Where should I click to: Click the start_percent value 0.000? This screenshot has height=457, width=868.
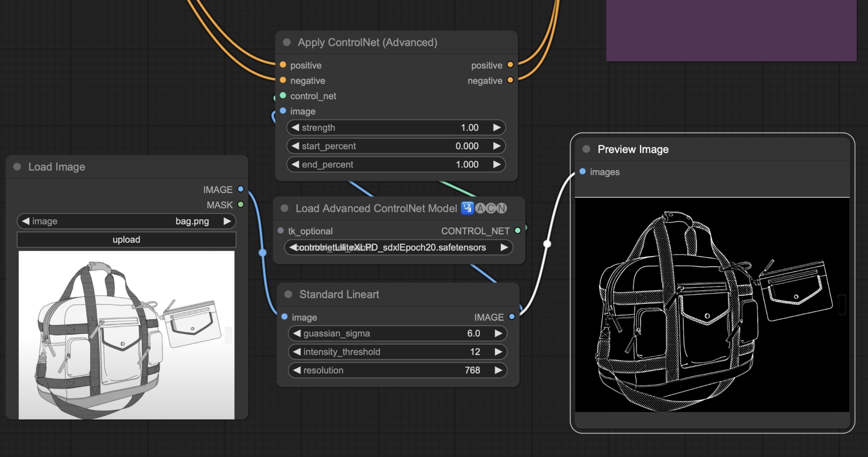click(x=467, y=146)
